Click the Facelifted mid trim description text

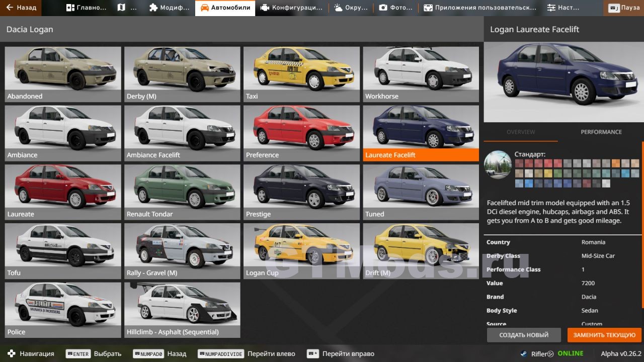pyautogui.click(x=558, y=212)
